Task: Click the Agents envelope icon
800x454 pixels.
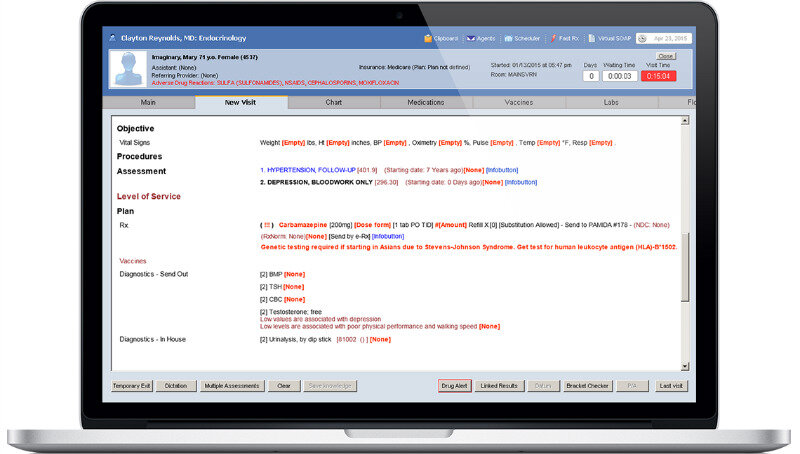Action: pos(473,38)
